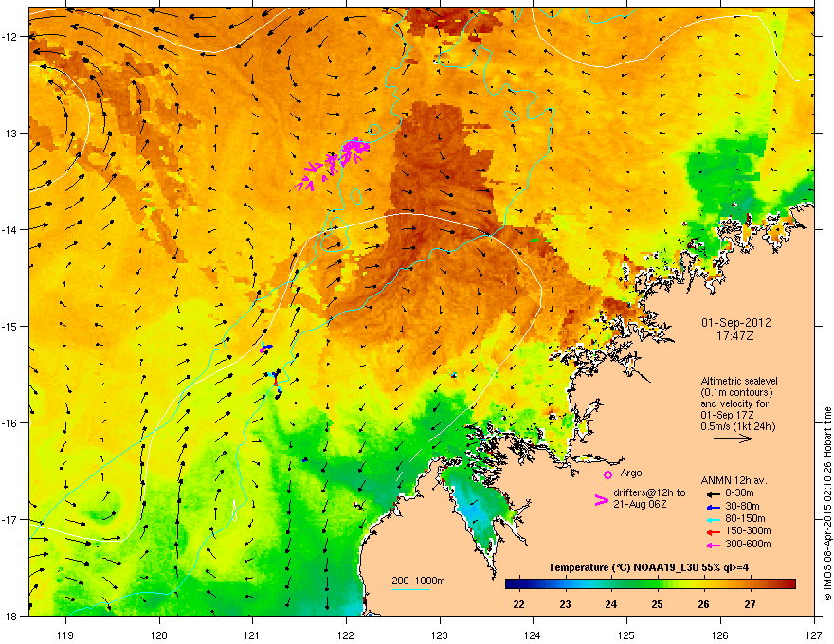Click the 'ANMN 12h av.' heading
Viewport: 834px width, 644px height.
[x=734, y=480]
